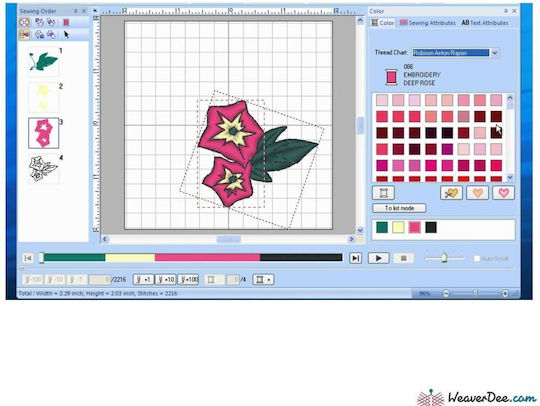This screenshot has height=406, width=540.
Task: Click the pink segment of simulation bar
Action: (208, 258)
